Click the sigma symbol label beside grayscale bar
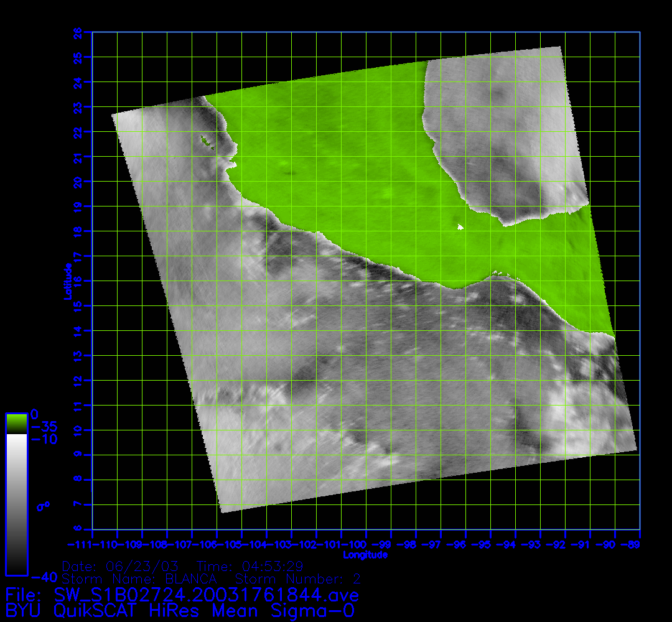The width and height of the screenshot is (672, 622). tap(43, 506)
